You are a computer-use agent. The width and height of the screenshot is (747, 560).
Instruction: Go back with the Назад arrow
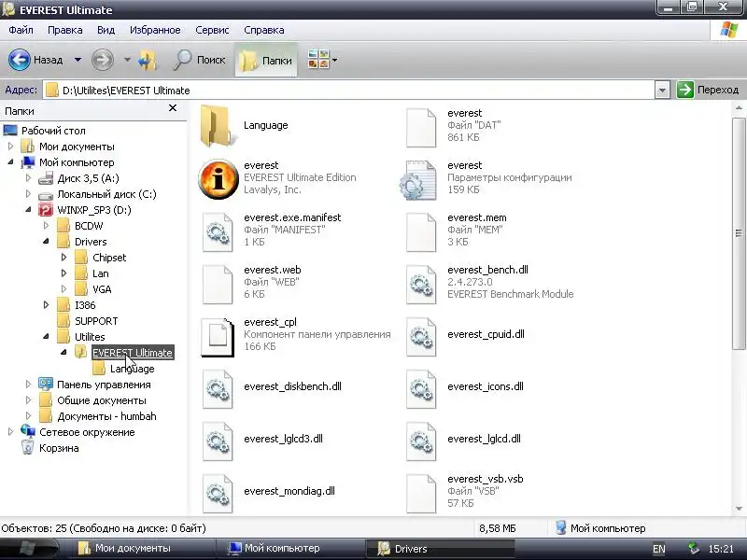coord(20,60)
